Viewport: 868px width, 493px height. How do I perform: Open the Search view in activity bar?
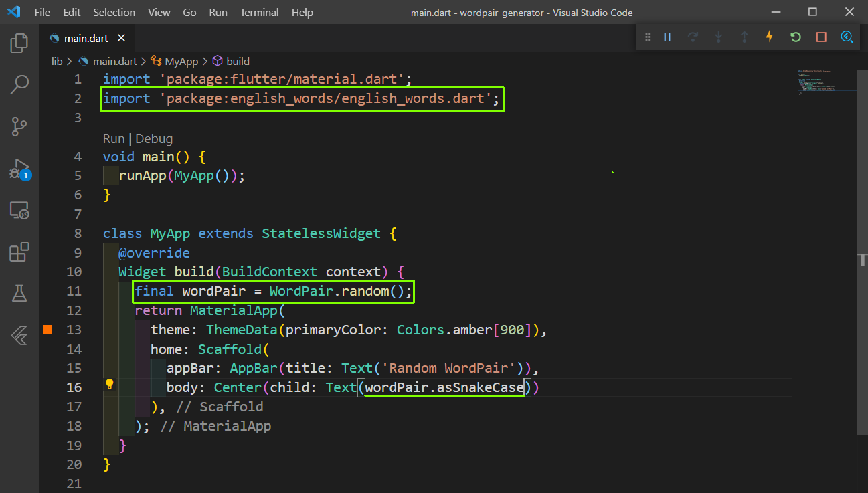pos(19,84)
